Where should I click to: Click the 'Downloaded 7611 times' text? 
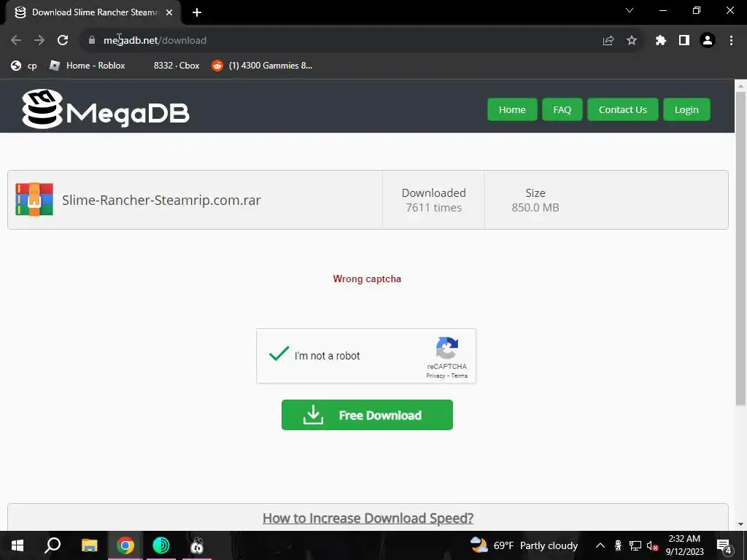coord(433,200)
